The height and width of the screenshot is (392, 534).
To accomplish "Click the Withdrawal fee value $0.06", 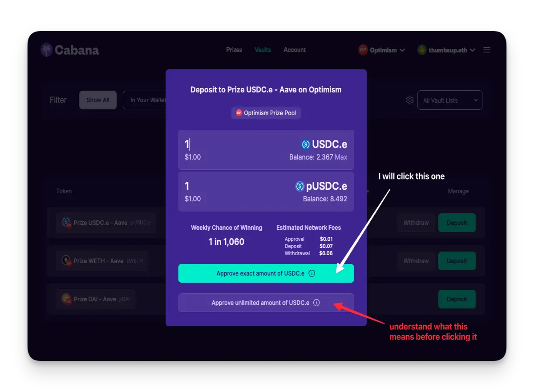I will 326,253.
